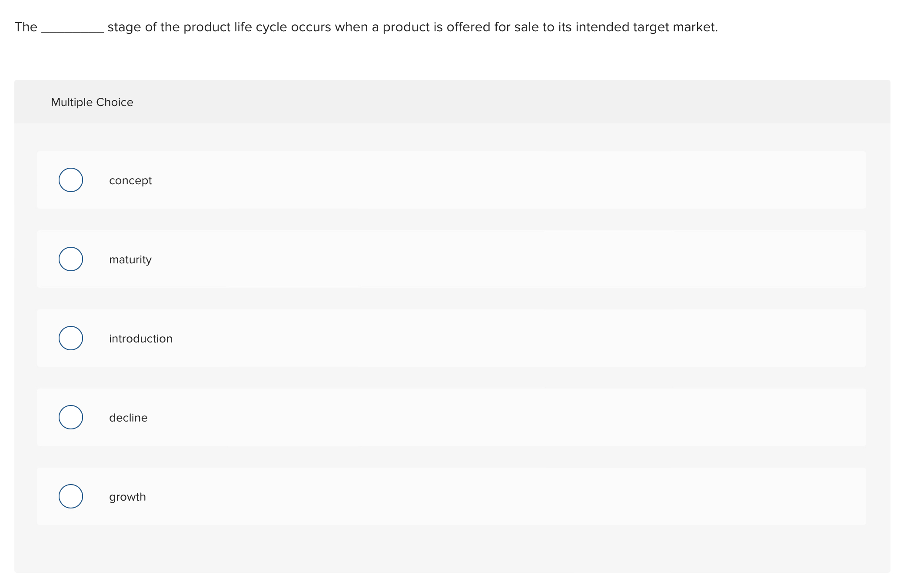Click the decline answer label
This screenshot has width=907, height=588.
128,417
